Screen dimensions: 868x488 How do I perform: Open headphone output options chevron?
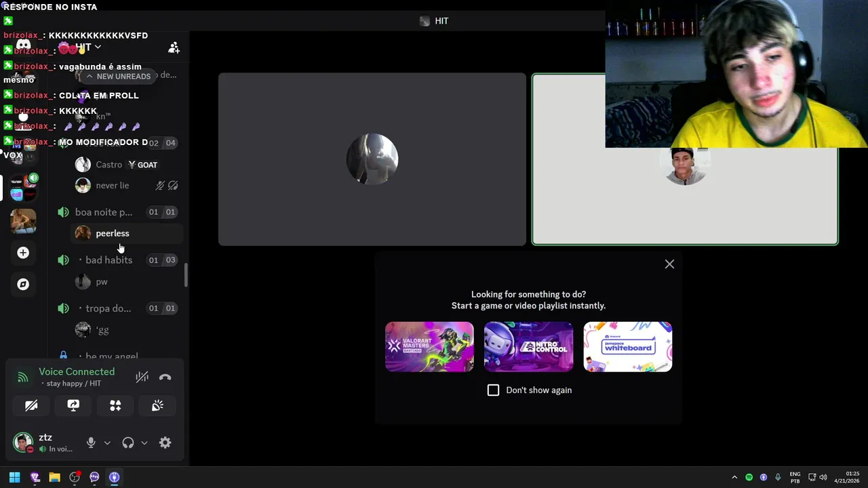click(144, 443)
